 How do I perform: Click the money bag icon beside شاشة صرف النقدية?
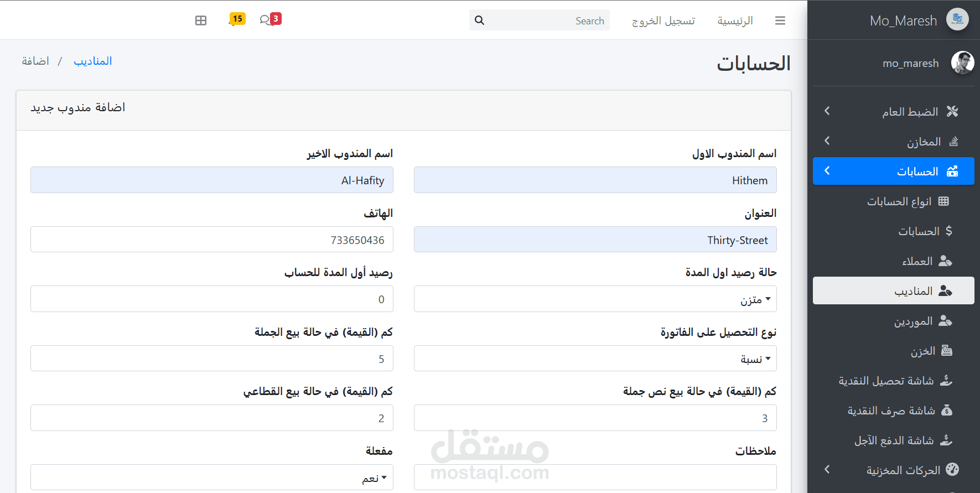[947, 410]
